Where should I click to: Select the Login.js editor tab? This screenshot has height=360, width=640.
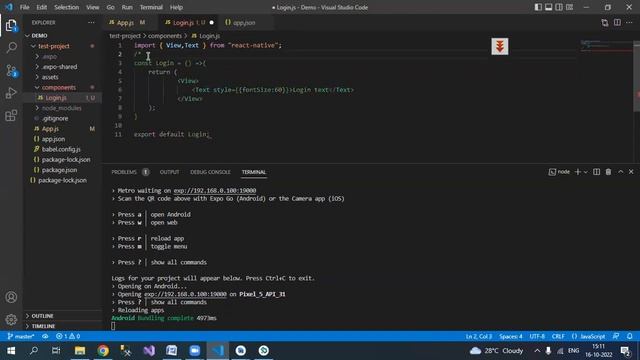point(189,22)
